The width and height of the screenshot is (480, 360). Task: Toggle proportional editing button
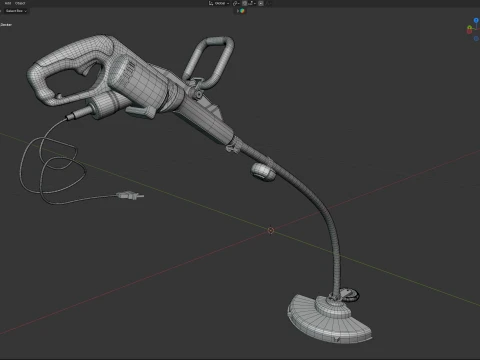pos(261,3)
